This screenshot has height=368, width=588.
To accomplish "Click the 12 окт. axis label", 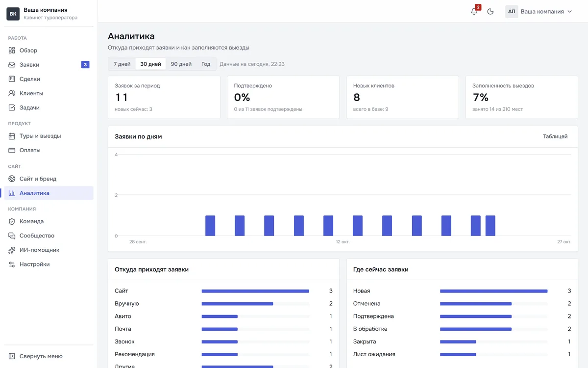I will (344, 242).
